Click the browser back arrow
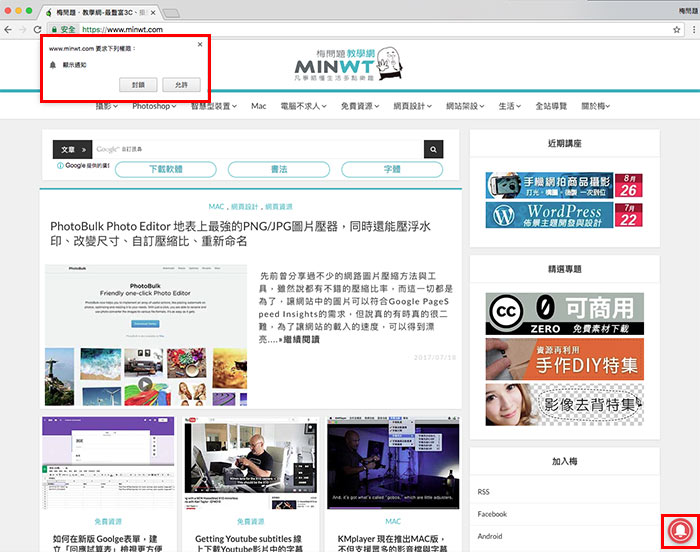The height and width of the screenshot is (552, 700). tap(8, 29)
